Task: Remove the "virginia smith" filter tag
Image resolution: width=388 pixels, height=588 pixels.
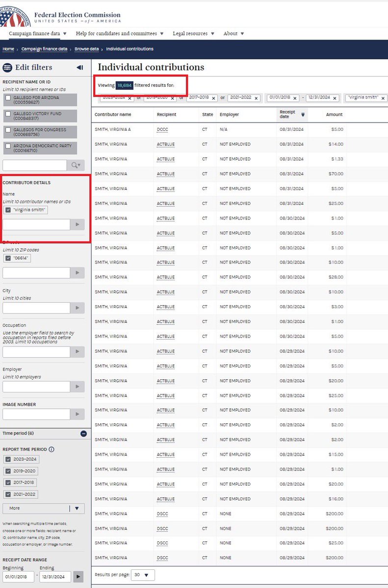Action: 383,98
